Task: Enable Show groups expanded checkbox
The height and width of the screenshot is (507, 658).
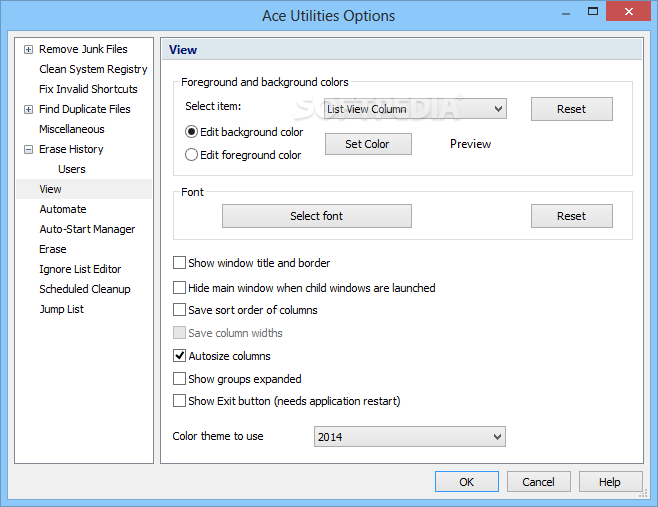Action: click(x=179, y=379)
